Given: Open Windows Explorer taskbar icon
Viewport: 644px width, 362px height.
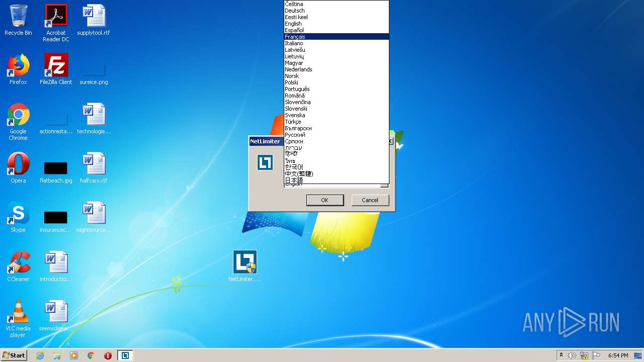Looking at the screenshot, I should tap(57, 355).
